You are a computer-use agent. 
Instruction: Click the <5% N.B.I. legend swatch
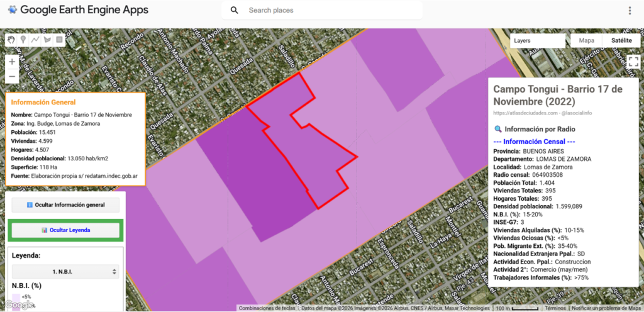click(x=16, y=301)
